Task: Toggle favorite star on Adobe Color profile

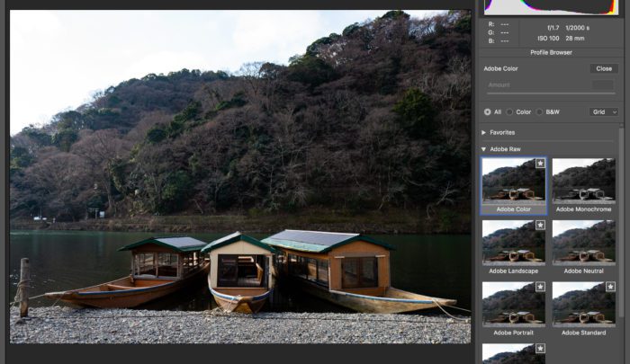Action: 540,164
